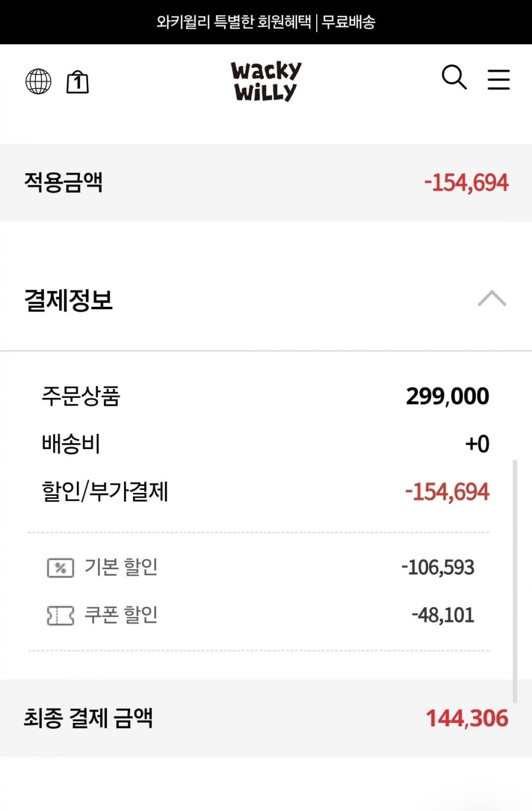This screenshot has width=532, height=811.
Task: Open the shopping cart with 1 item
Action: tap(77, 82)
